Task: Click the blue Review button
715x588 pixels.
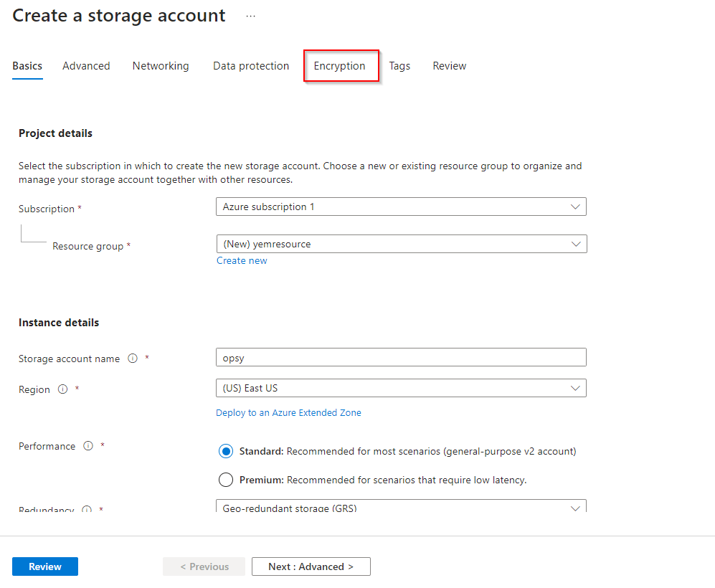Action: (x=45, y=566)
